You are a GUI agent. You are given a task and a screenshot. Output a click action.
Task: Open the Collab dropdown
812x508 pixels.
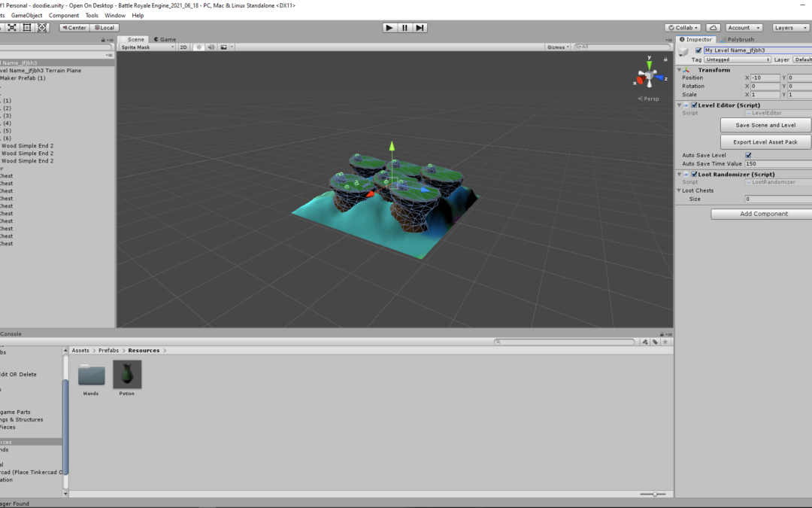(x=683, y=28)
